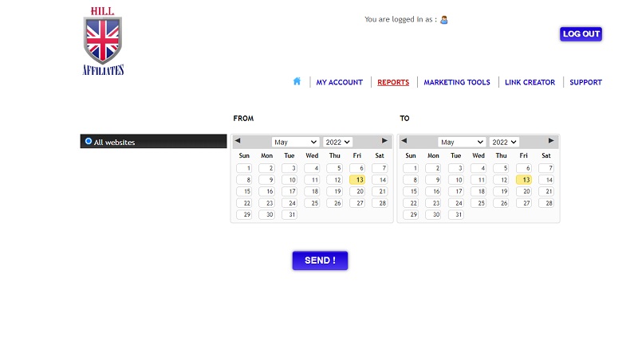This screenshot has width=638, height=364.
Task: Open the MY ACCOUNT menu
Action: [x=340, y=82]
